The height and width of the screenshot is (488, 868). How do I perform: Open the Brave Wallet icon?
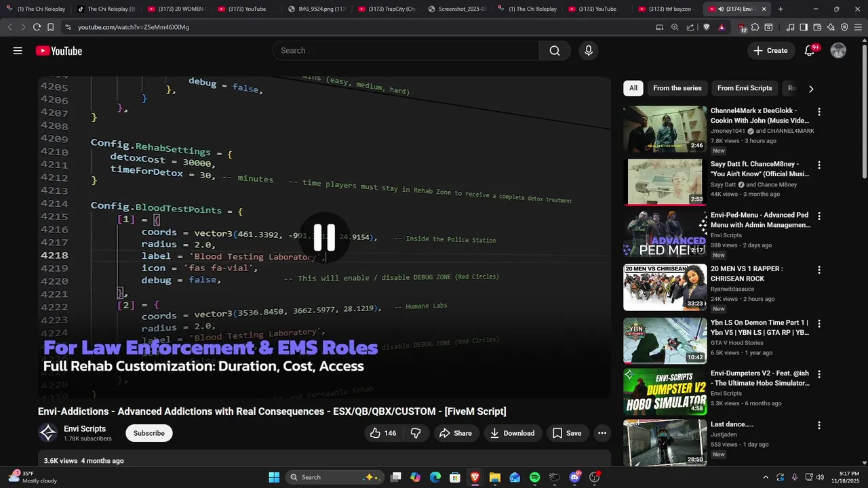click(817, 27)
